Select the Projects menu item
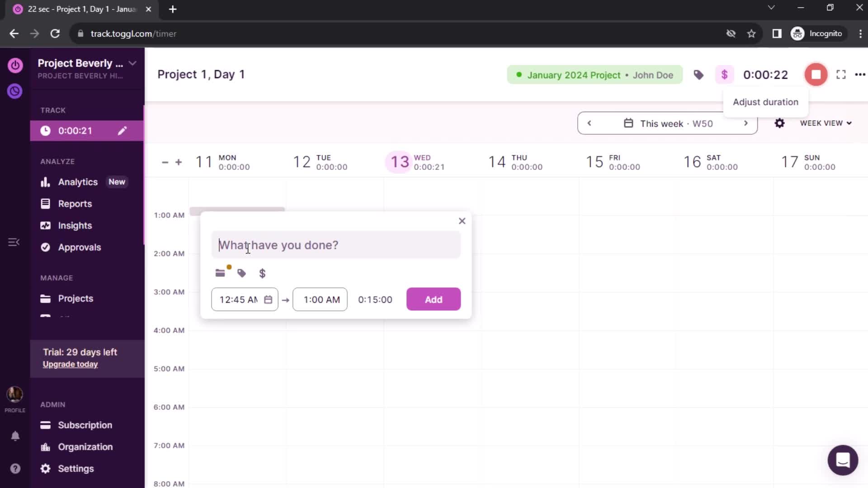The image size is (868, 488). coord(75,298)
